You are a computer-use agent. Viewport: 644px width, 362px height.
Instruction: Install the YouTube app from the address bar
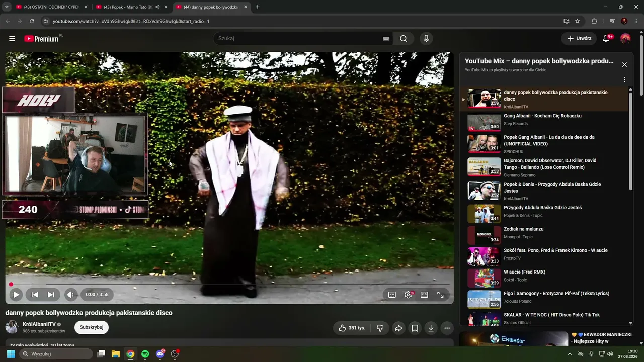pyautogui.click(x=567, y=21)
